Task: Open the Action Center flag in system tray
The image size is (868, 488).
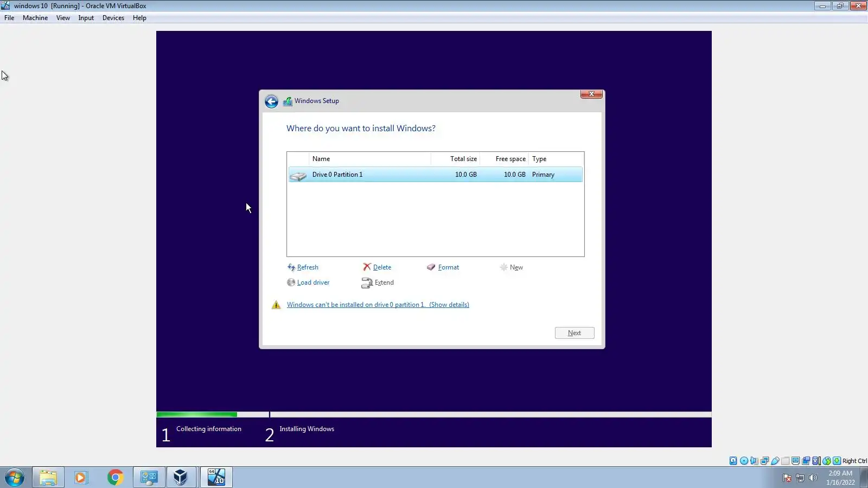Action: 787,478
